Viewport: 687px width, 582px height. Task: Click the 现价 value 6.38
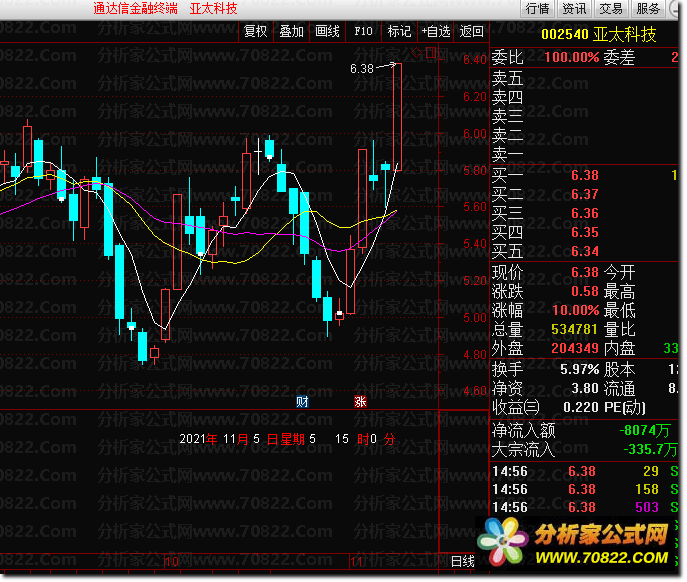[x=585, y=273]
